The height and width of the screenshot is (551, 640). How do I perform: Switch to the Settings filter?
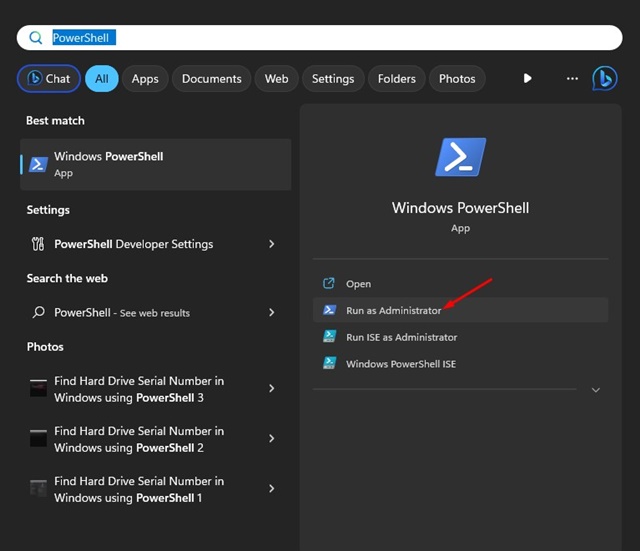click(x=333, y=78)
